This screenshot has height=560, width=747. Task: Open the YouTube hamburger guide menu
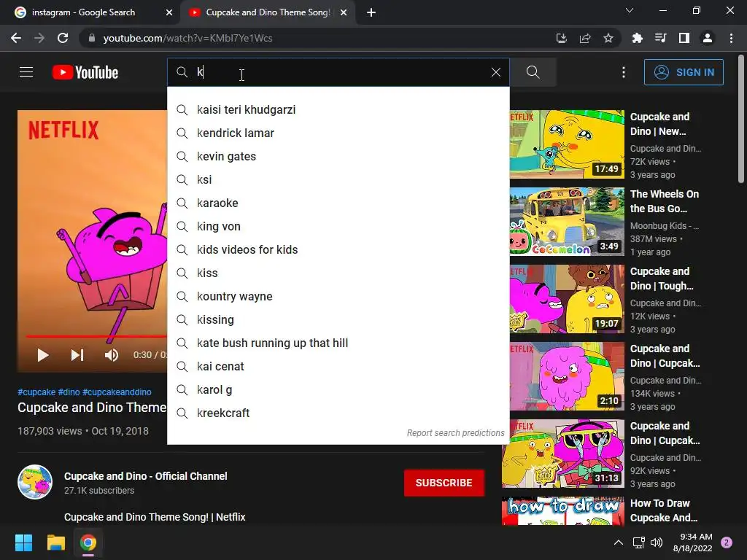(26, 72)
